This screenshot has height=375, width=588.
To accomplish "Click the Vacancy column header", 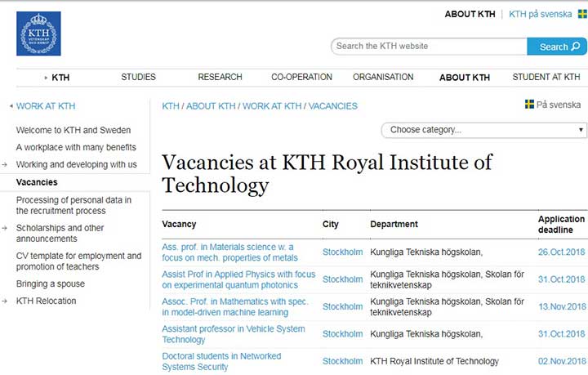I will pyautogui.click(x=179, y=224).
